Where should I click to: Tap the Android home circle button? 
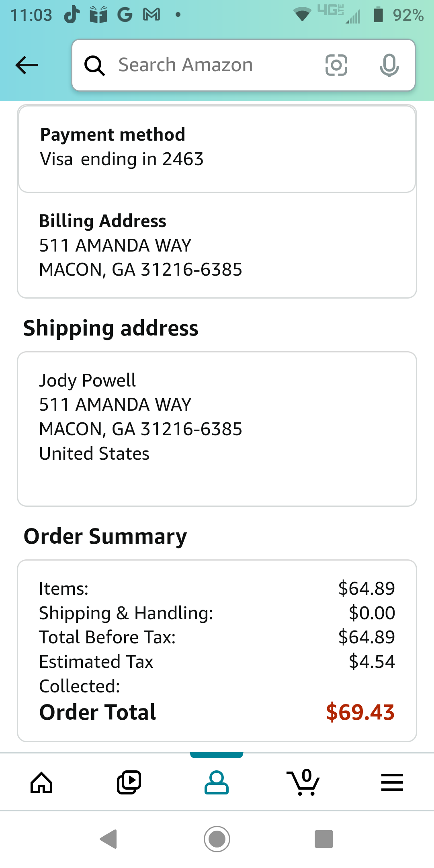pyautogui.click(x=217, y=839)
